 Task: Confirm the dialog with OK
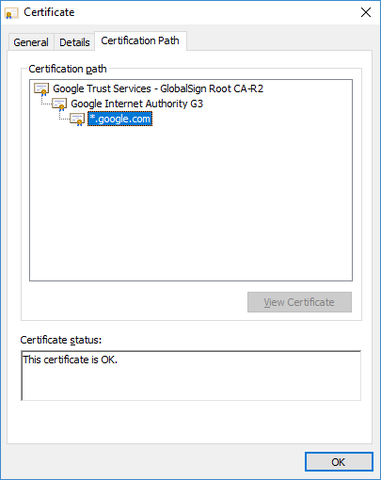pos(339,462)
